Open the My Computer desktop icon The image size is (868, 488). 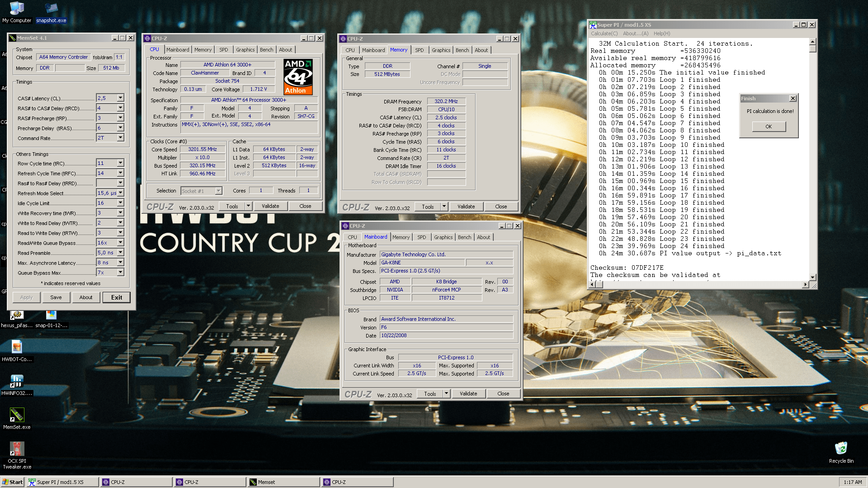17,12
